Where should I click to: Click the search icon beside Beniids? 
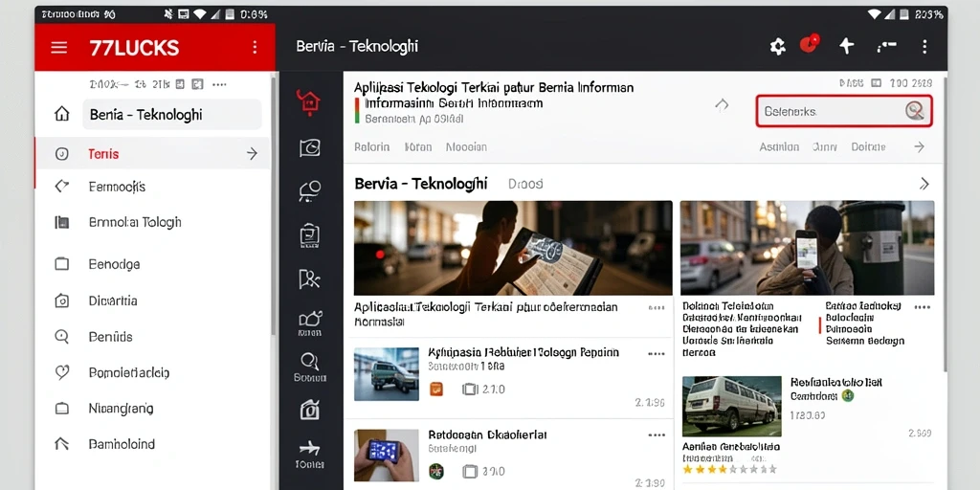point(62,337)
